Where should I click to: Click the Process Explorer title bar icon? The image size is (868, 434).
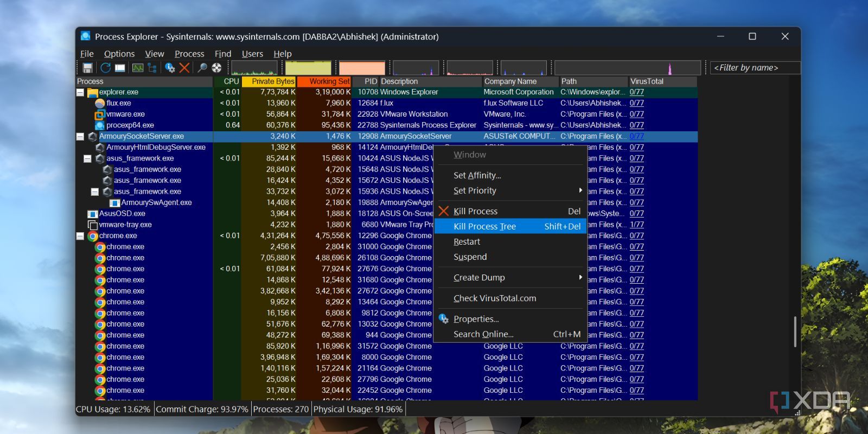point(86,36)
